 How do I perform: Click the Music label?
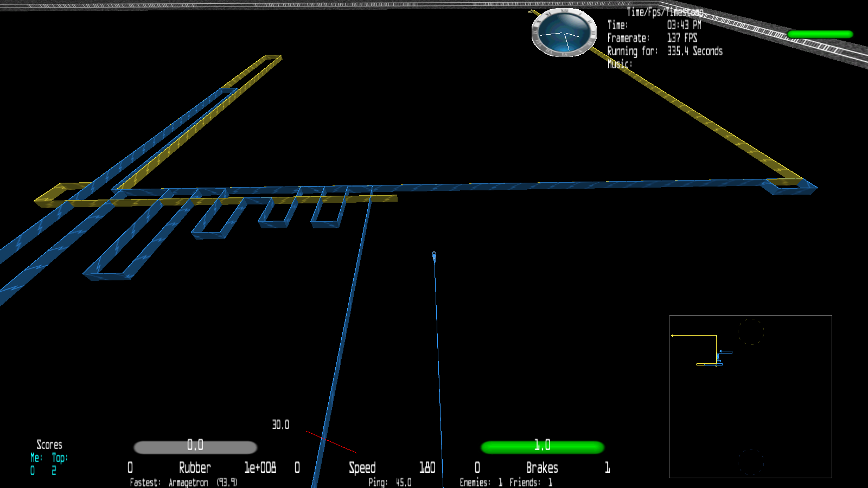pyautogui.click(x=619, y=64)
